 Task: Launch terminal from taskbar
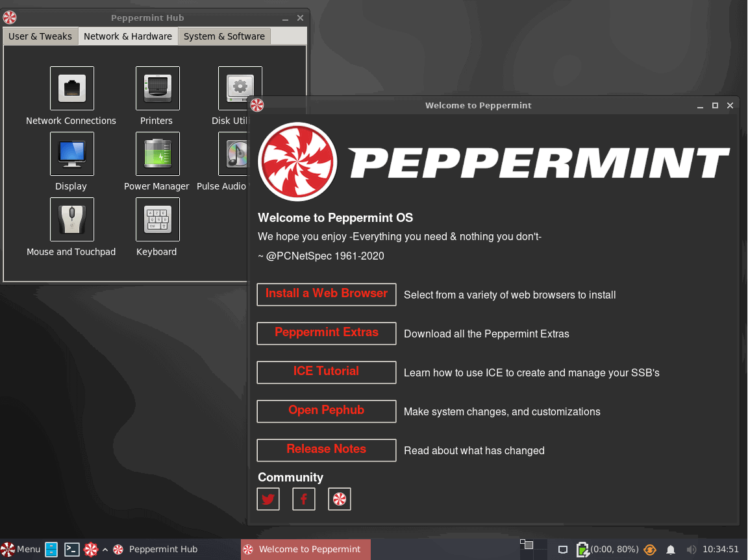pos(71,549)
